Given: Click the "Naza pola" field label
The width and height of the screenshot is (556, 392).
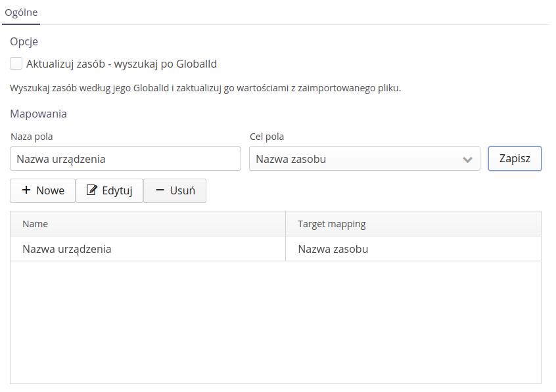Looking at the screenshot, I should [32, 137].
